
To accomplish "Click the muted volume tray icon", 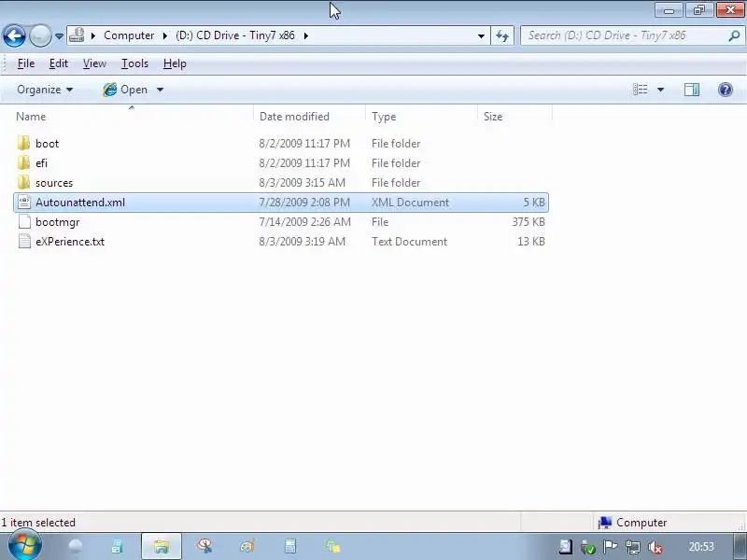I will point(655,547).
